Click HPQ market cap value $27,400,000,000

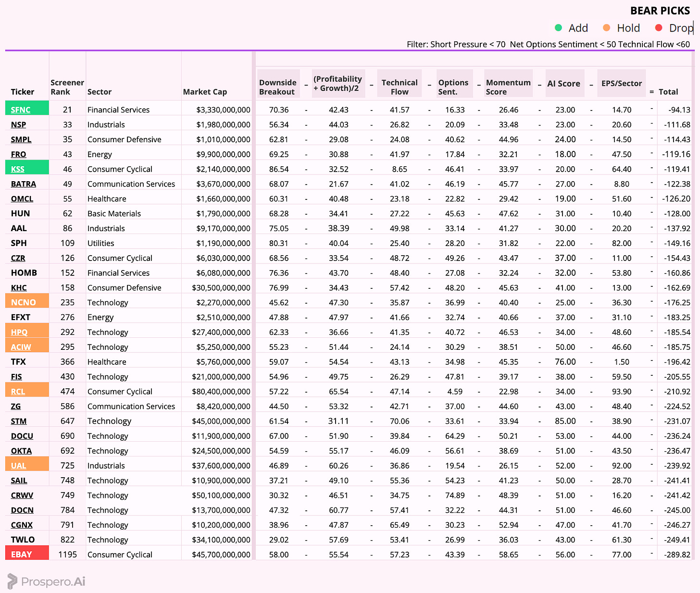(x=221, y=332)
